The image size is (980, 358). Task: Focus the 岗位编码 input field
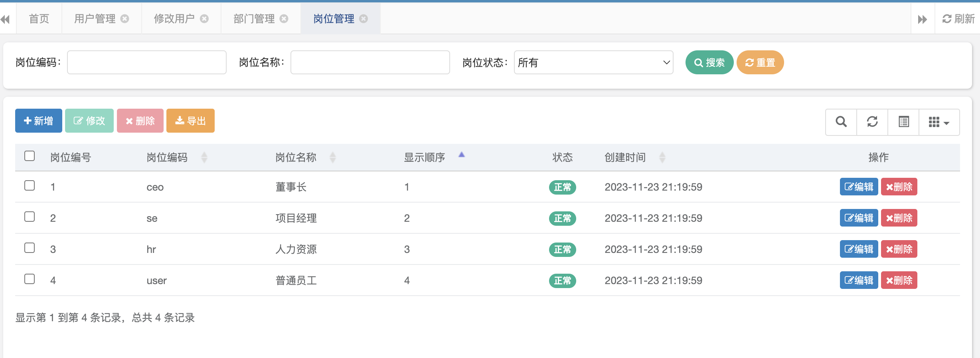pos(147,62)
